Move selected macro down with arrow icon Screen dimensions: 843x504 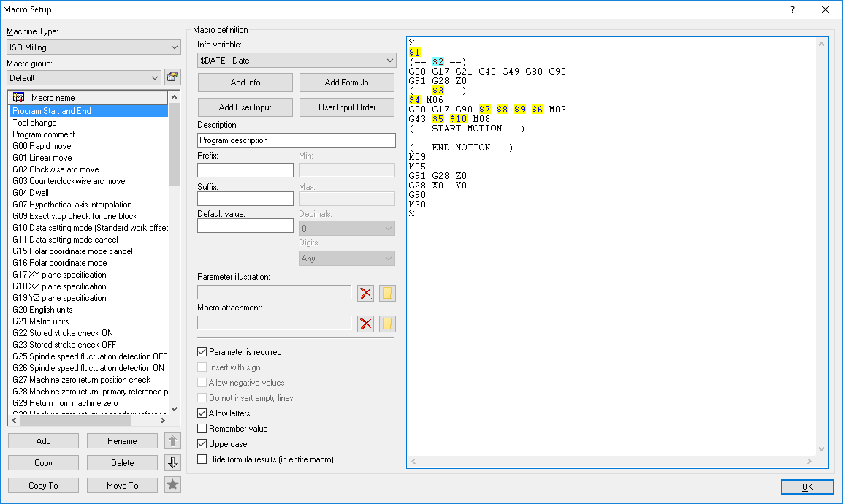tap(172, 462)
